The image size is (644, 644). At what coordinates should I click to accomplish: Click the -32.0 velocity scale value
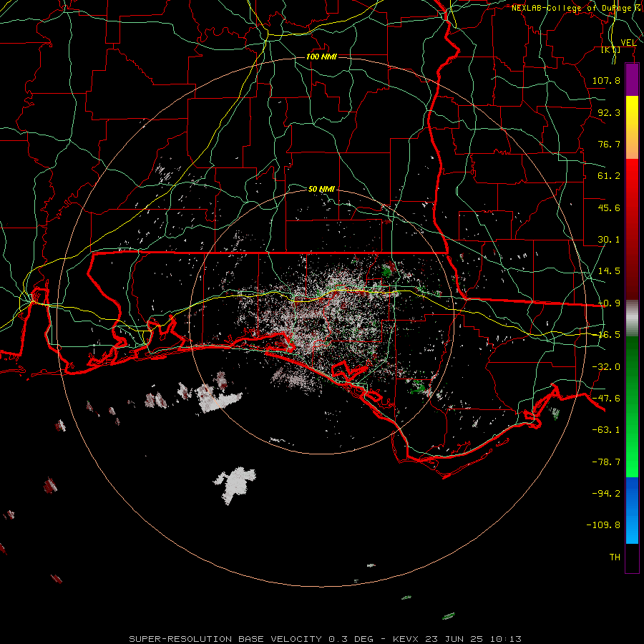pyautogui.click(x=606, y=367)
